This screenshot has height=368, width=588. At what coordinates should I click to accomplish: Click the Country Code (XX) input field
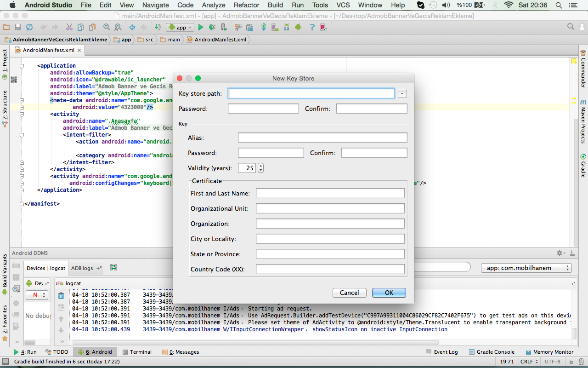330,269
